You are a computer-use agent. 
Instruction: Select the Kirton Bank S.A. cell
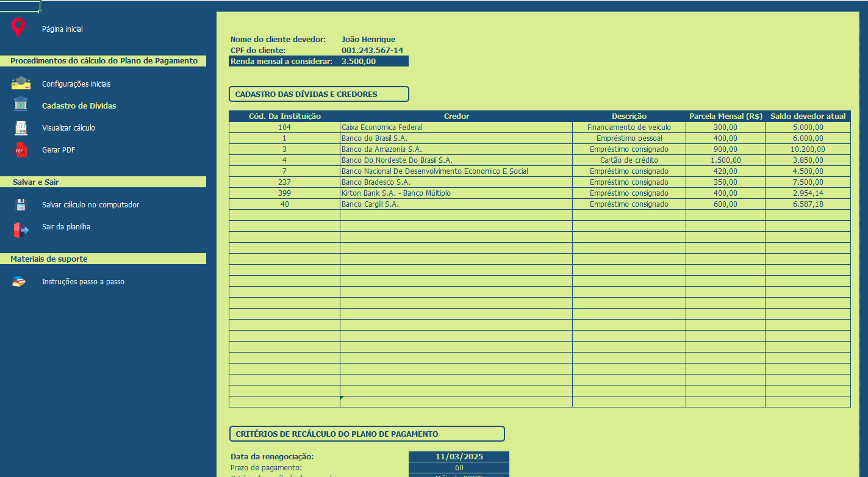pyautogui.click(x=456, y=193)
